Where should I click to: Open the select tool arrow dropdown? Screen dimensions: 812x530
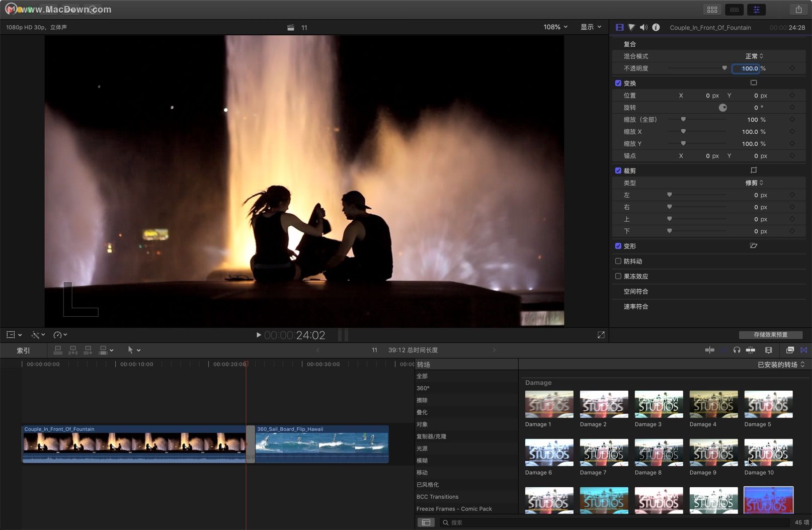click(x=133, y=350)
